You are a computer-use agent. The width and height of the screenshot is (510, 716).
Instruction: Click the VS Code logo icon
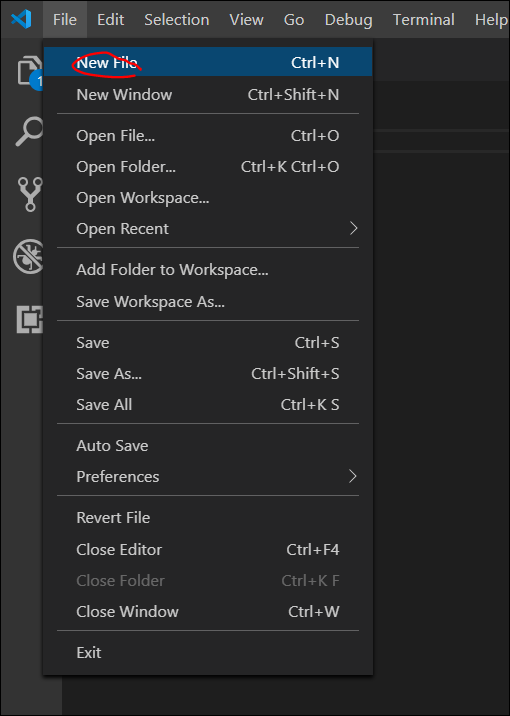[x=21, y=19]
